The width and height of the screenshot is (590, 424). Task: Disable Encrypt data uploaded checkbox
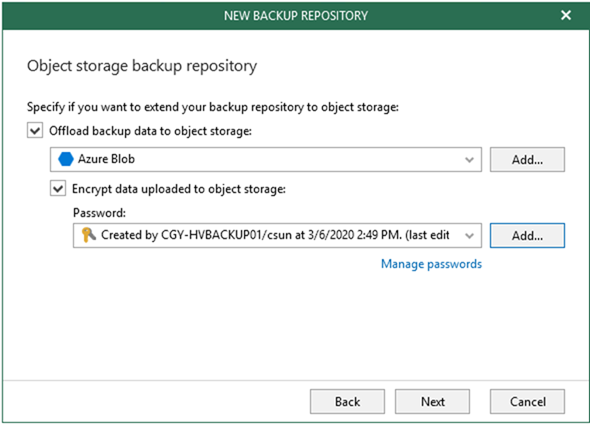pos(58,189)
